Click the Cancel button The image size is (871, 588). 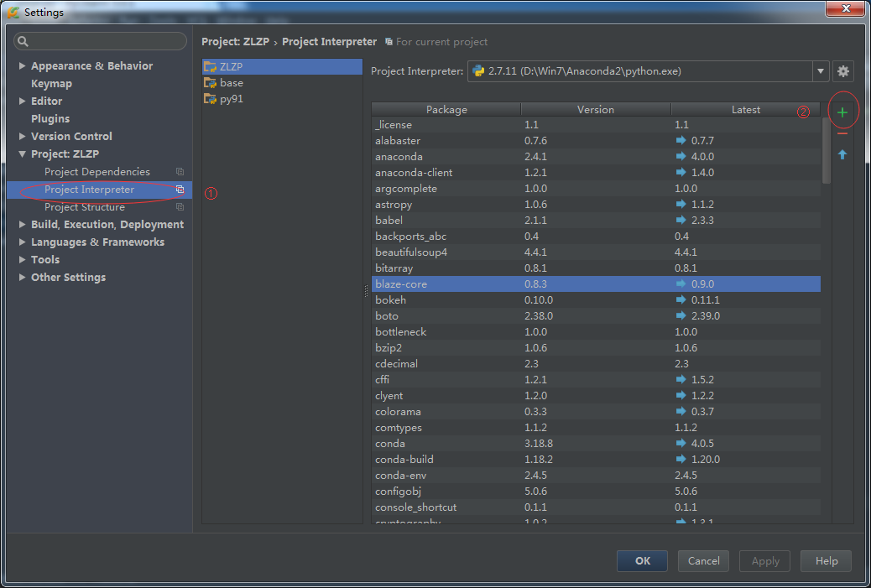[703, 561]
